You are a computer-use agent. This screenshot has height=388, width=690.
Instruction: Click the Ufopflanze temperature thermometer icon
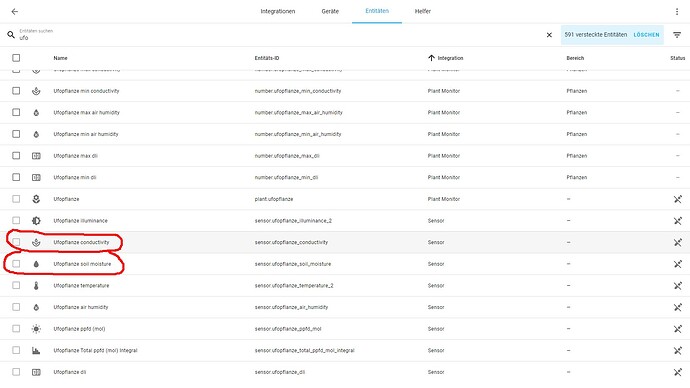(x=36, y=286)
